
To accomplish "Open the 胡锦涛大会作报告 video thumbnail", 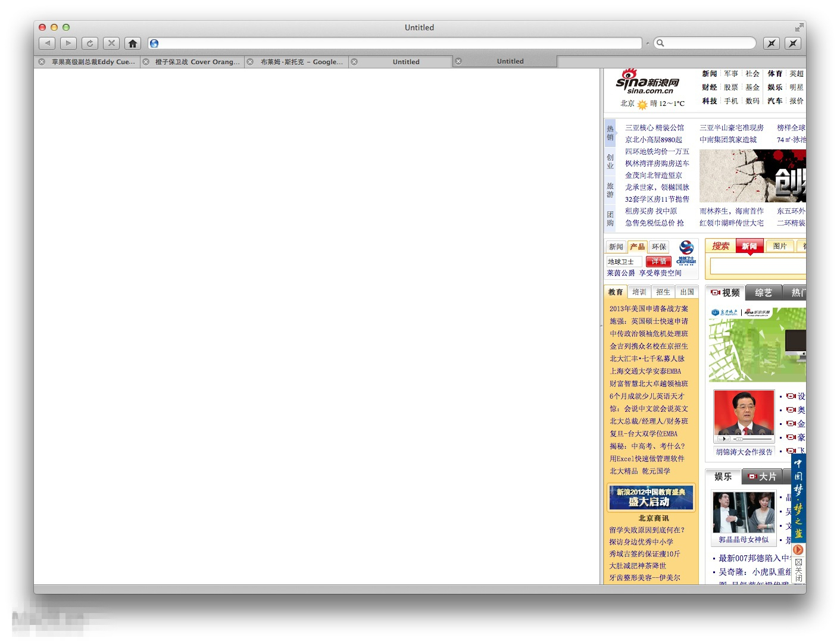I will (744, 412).
